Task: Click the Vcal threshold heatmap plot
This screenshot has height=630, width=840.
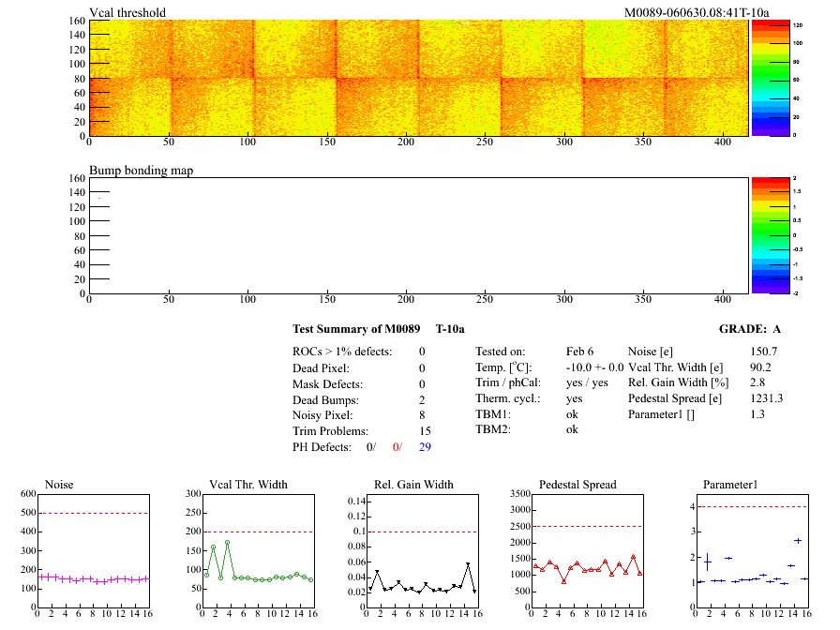Action: pyautogui.click(x=418, y=78)
